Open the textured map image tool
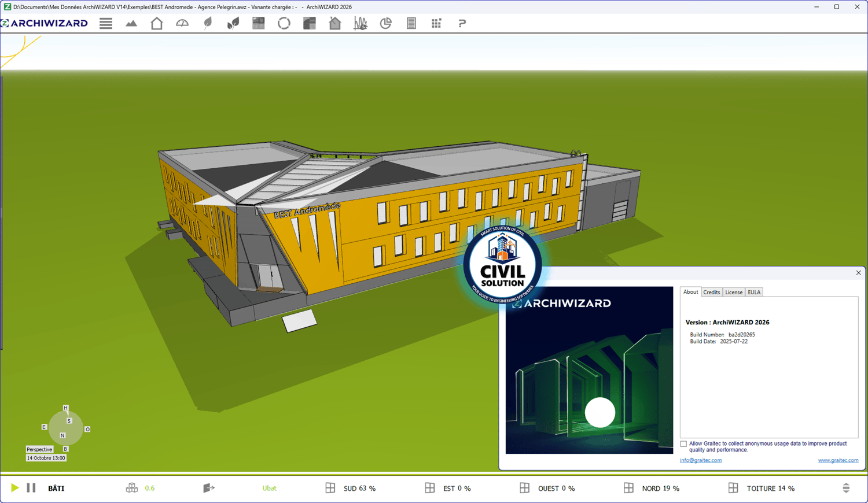This screenshot has height=503, width=868. click(259, 23)
